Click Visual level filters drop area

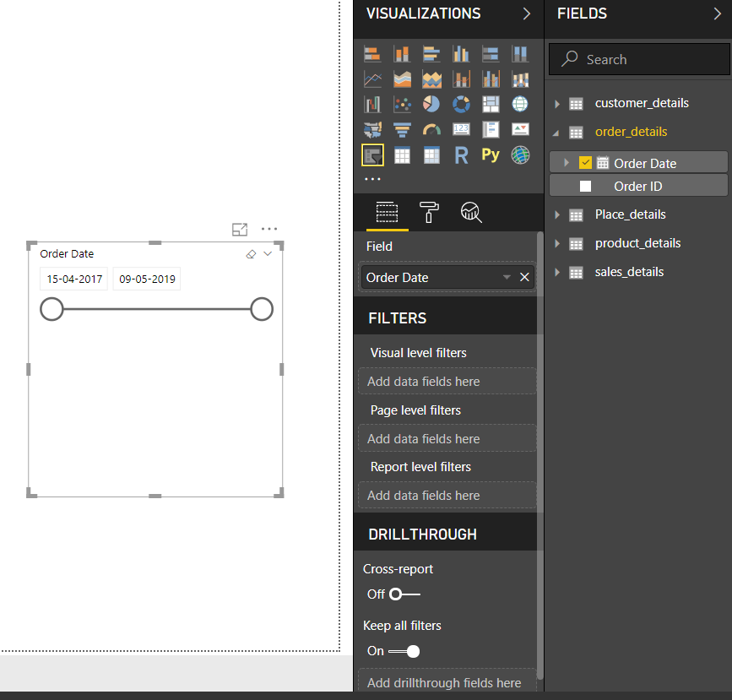(x=447, y=381)
